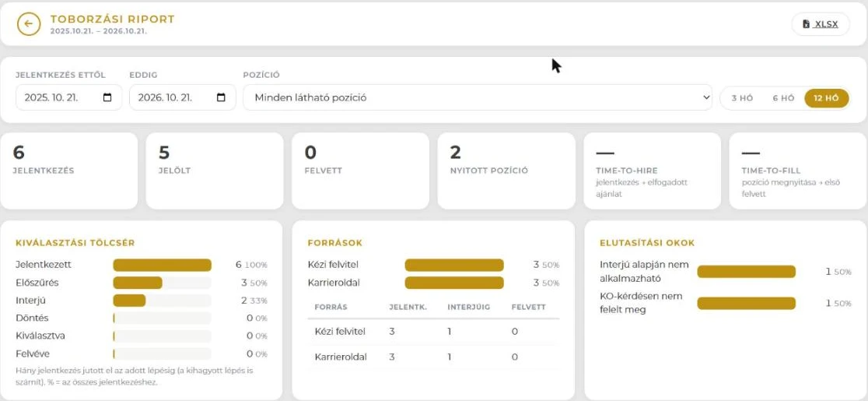Click the Felvéve funnel row label

pos(33,354)
